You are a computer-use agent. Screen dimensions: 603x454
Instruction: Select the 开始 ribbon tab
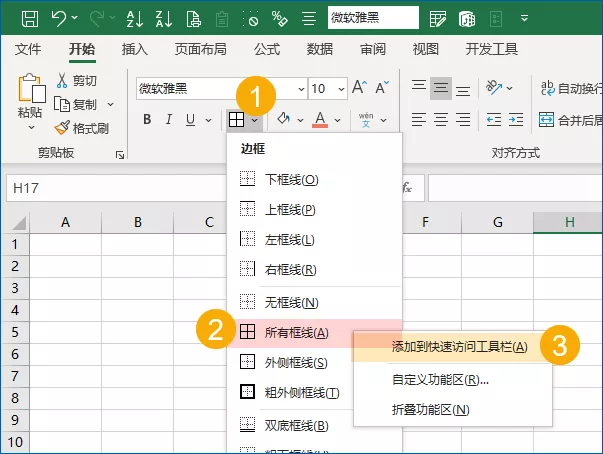[82, 49]
